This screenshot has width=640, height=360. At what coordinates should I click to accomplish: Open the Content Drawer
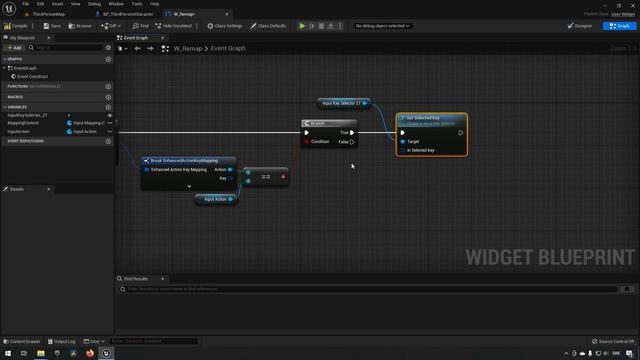point(22,341)
